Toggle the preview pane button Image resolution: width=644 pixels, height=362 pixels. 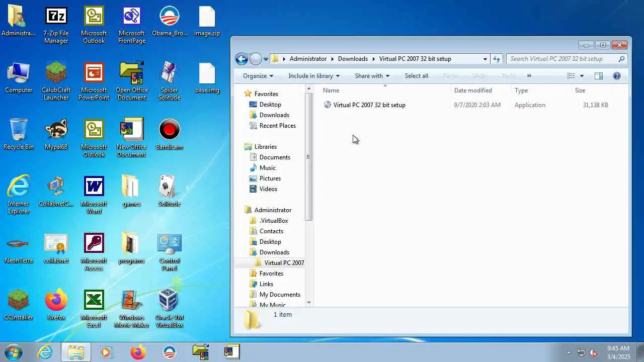pos(598,76)
